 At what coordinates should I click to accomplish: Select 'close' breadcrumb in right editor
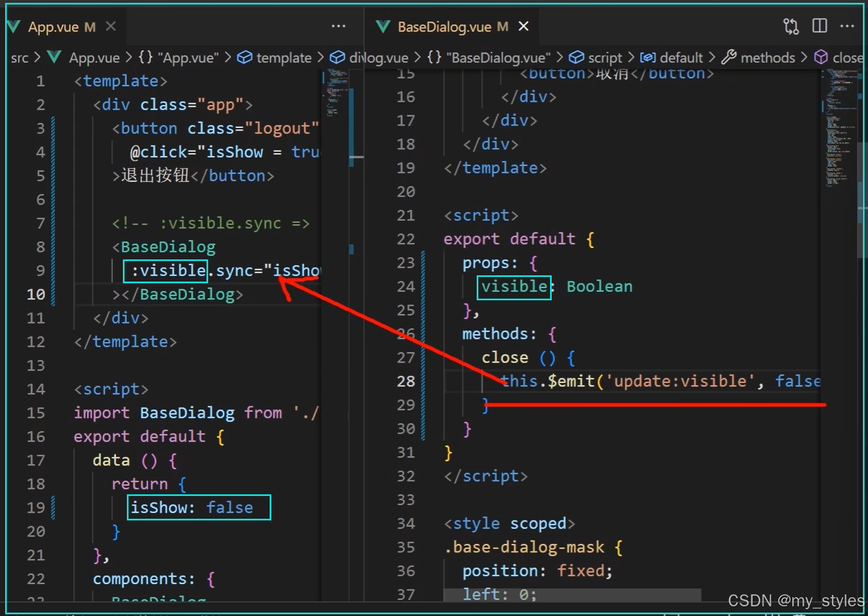click(x=848, y=57)
